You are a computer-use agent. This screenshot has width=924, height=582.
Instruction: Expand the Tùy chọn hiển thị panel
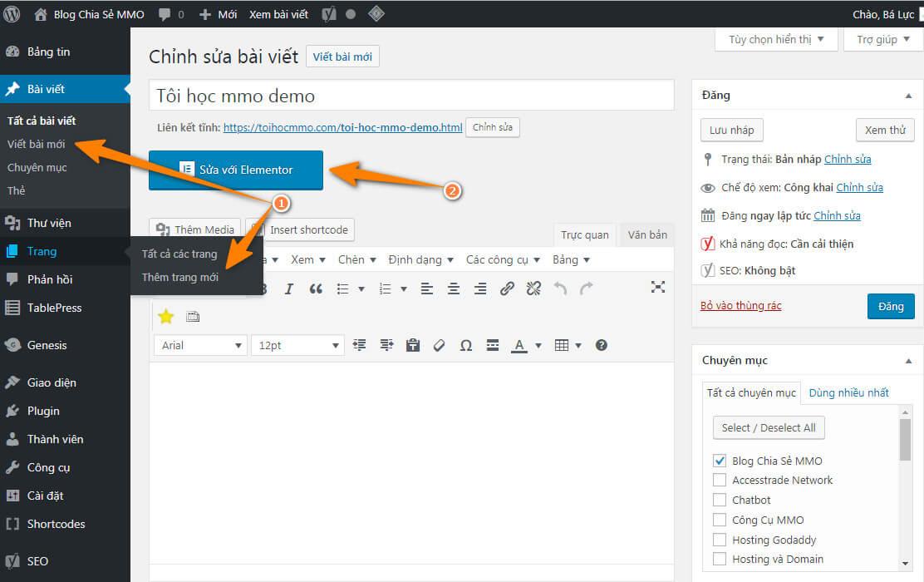click(x=776, y=39)
